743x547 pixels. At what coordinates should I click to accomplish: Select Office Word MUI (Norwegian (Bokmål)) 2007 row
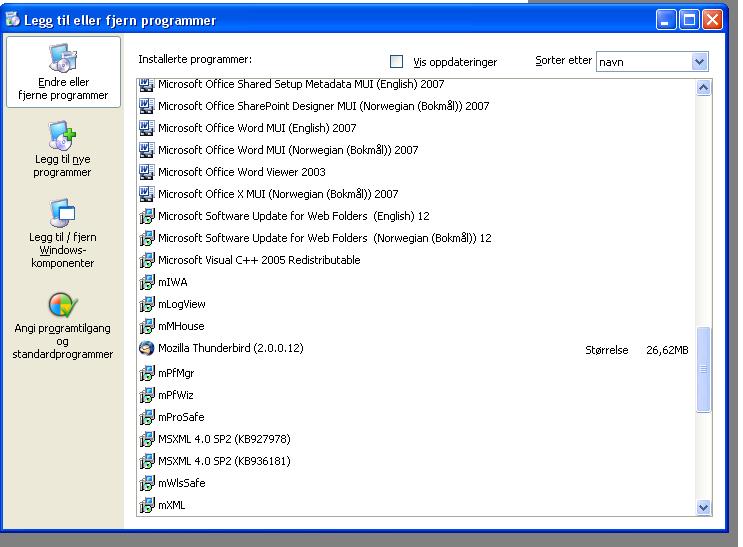pyautogui.click(x=416, y=150)
